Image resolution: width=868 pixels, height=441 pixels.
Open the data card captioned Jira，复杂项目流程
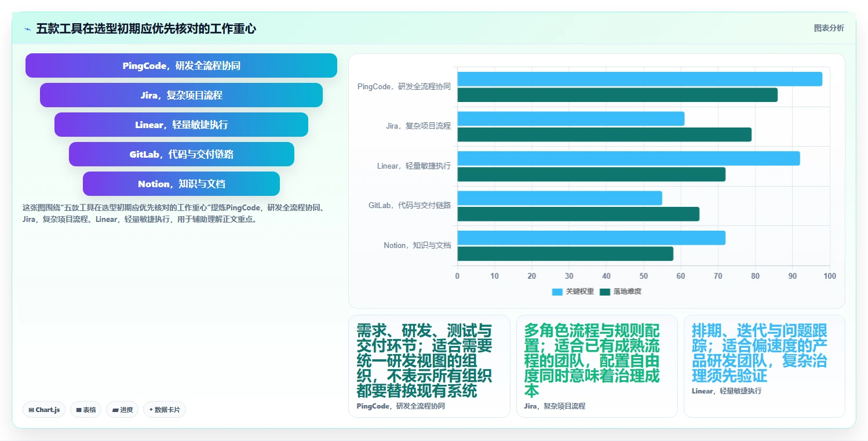(597, 366)
